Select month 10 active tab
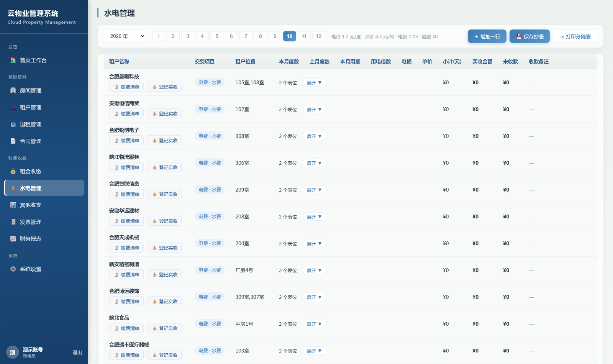The height and width of the screenshot is (364, 613). pos(290,36)
